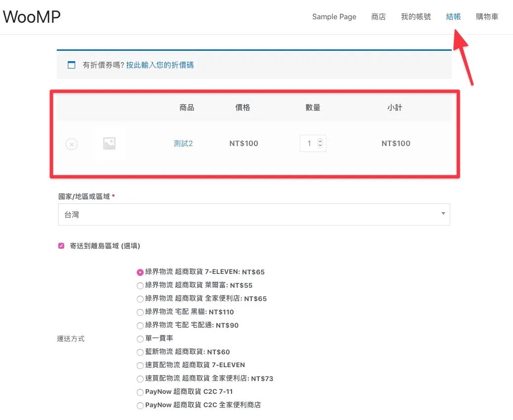The width and height of the screenshot is (513, 420).
Task: Uncheck the 寄送到離島區域 checkbox
Action: (x=62, y=245)
